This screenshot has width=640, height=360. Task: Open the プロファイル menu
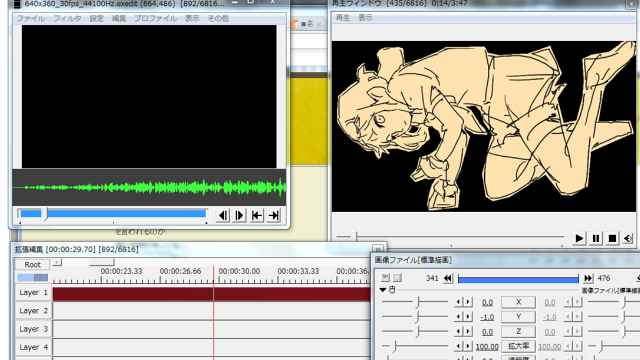click(155, 18)
